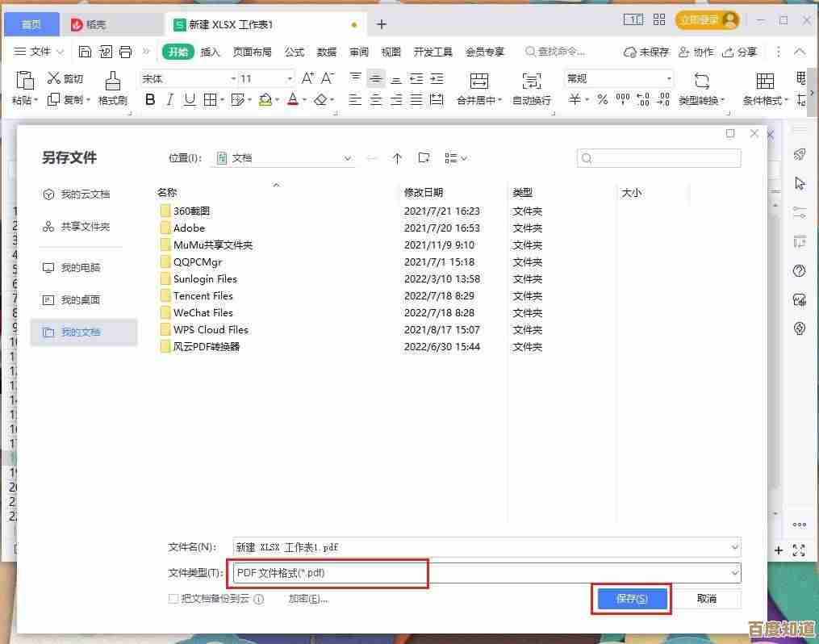Click the Italic formatting icon
The image size is (819, 644).
[x=169, y=100]
